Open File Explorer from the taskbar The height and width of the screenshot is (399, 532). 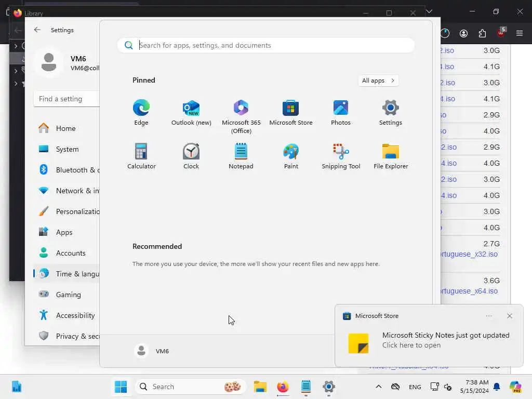[260, 387]
